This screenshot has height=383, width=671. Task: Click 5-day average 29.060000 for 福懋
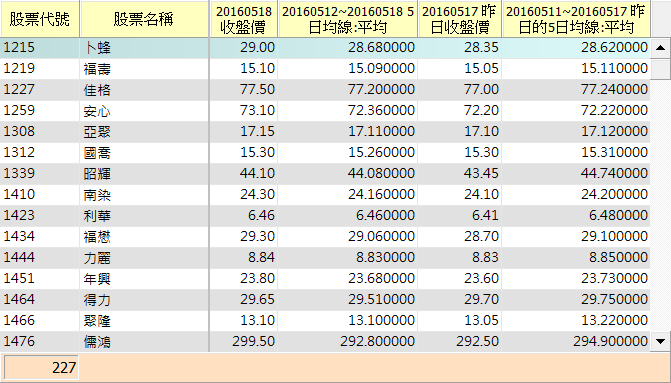click(x=381, y=236)
